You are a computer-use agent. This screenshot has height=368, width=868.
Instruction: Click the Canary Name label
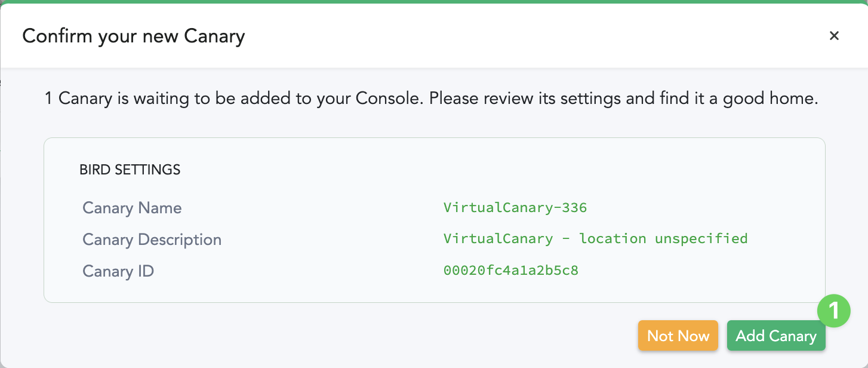tap(132, 208)
